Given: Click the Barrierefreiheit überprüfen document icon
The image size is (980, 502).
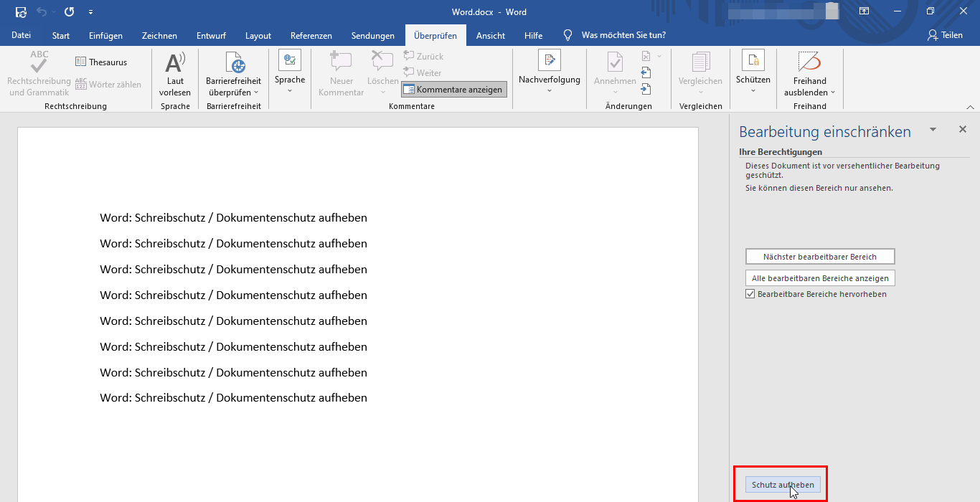Looking at the screenshot, I should [235, 62].
